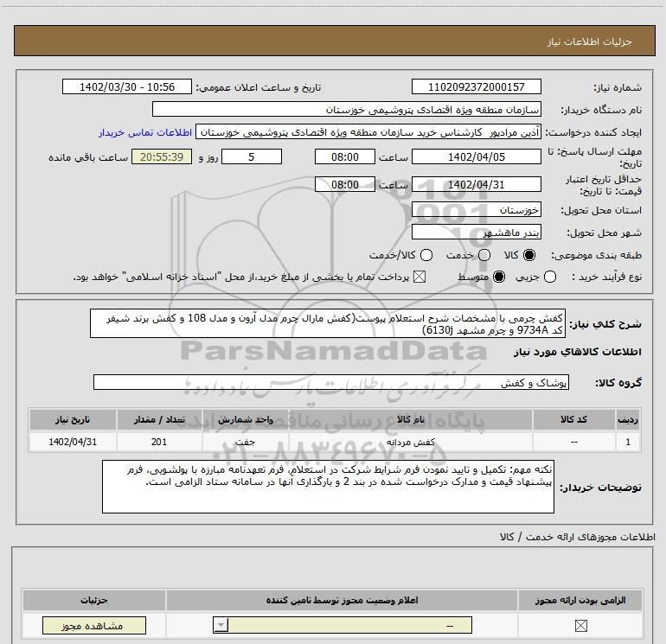
Task: Click the countdown timer 20:55:39
Action: tap(162, 157)
